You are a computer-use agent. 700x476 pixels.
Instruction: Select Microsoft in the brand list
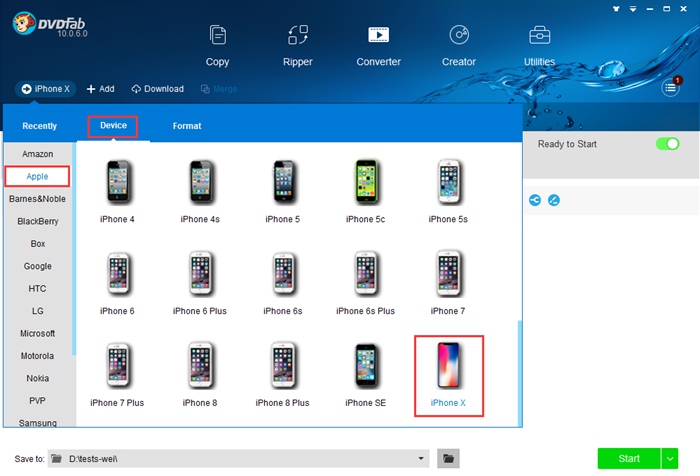[x=38, y=334]
